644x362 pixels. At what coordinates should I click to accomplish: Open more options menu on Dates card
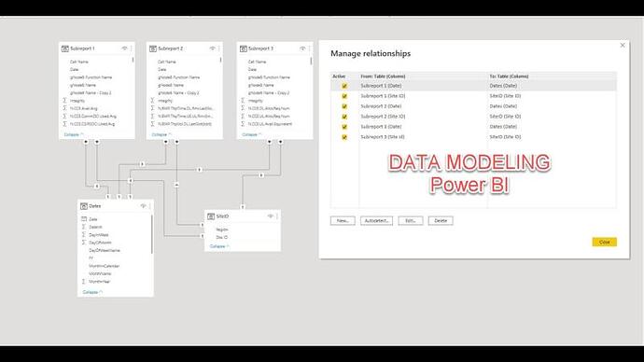coord(150,206)
